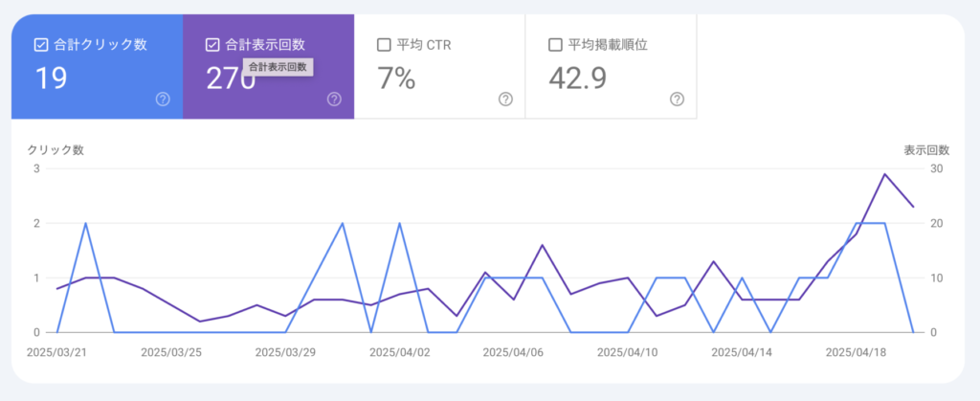Select the 2025/04/06 date axis label
Screen dimensions: 980x401
pyautogui.click(x=513, y=352)
